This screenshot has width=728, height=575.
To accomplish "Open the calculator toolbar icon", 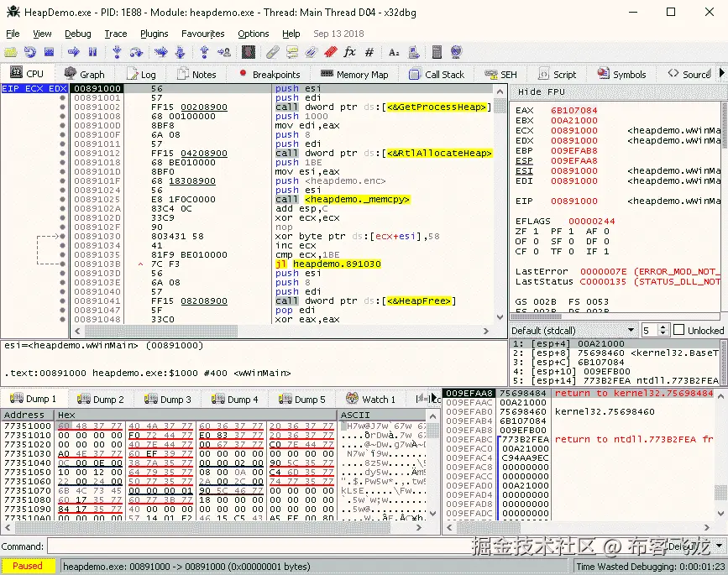I will [x=435, y=52].
